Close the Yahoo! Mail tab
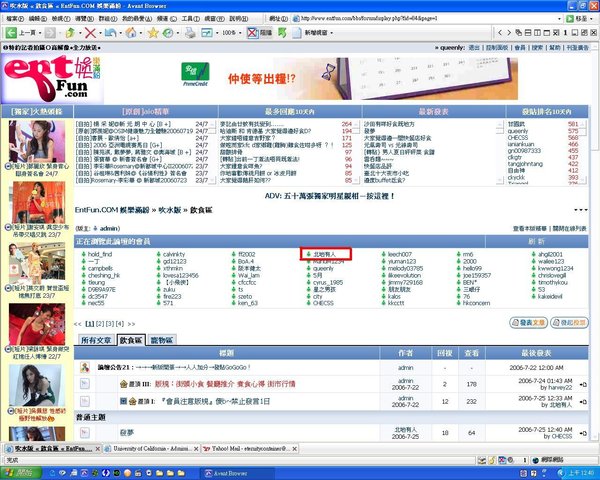 (x=295, y=449)
